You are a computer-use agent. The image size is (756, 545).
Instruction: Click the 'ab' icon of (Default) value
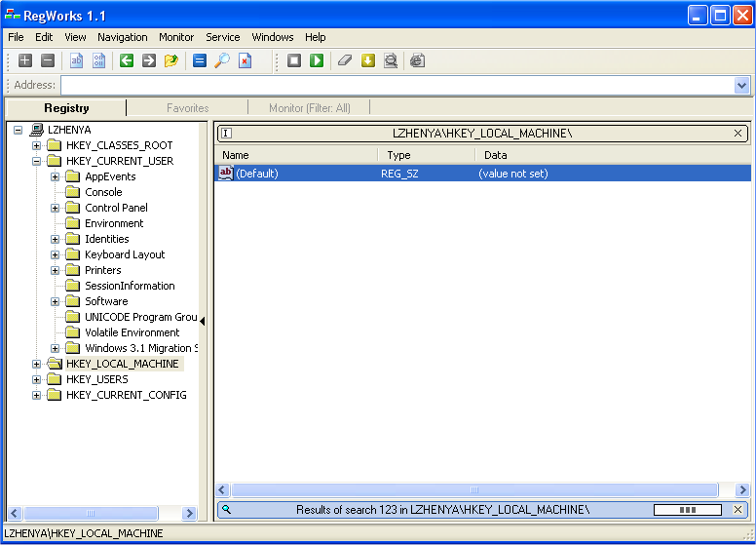point(226,173)
